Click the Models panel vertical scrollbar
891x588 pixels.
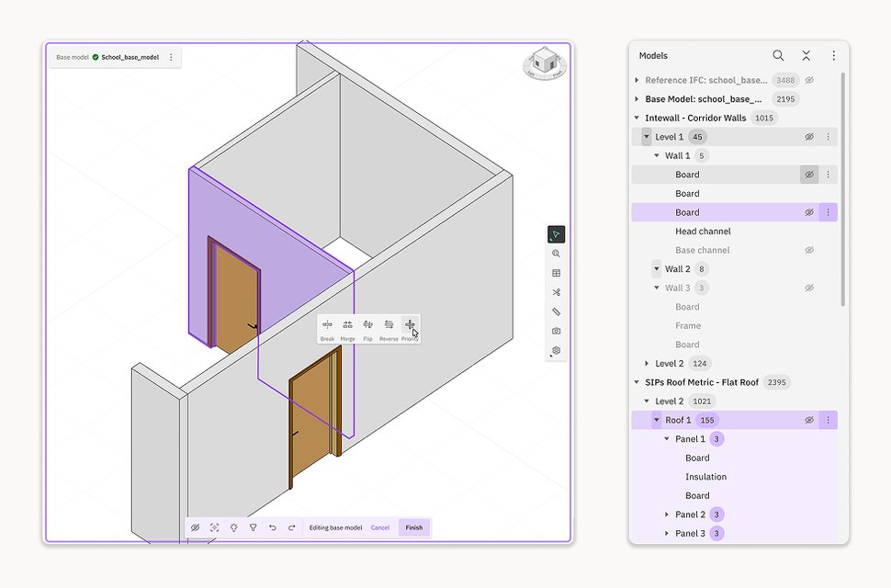[x=842, y=189]
